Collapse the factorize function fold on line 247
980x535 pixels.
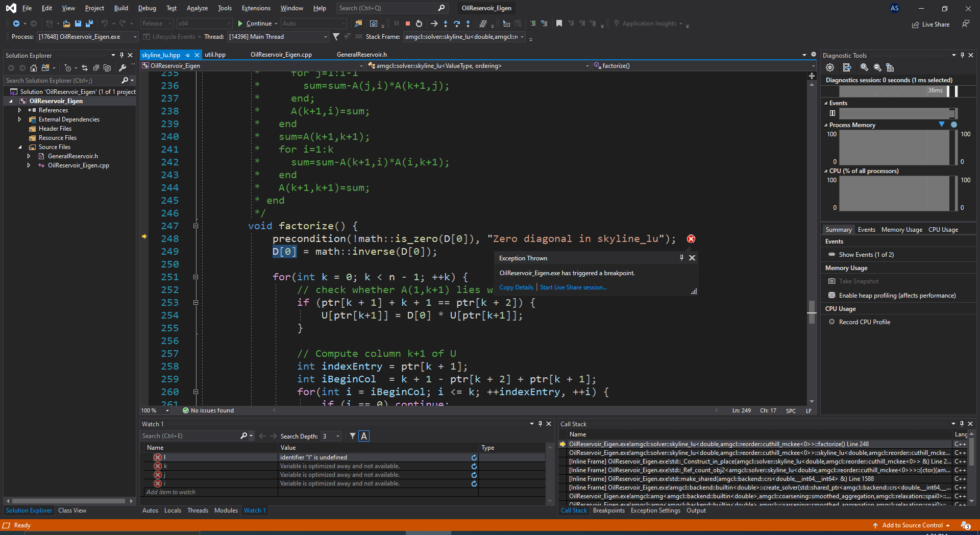pyautogui.click(x=195, y=226)
